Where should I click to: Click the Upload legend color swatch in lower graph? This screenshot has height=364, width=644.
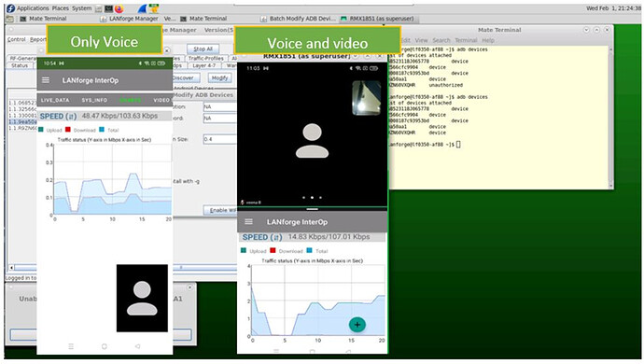(x=244, y=250)
